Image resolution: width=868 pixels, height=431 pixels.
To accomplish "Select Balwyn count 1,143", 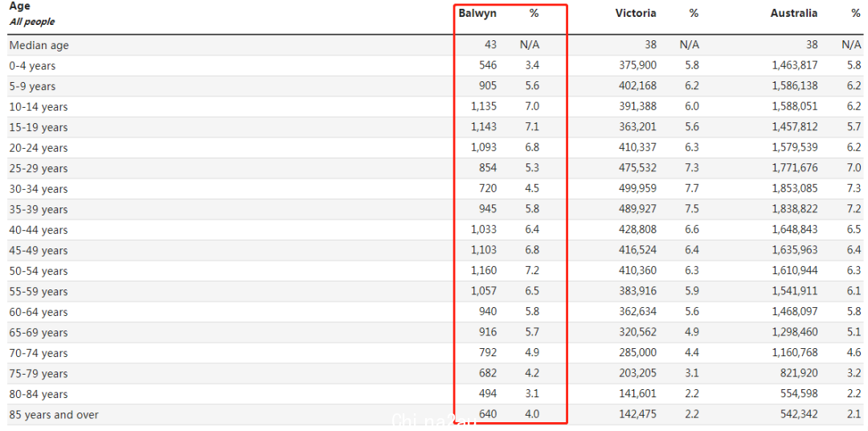I will tap(484, 127).
